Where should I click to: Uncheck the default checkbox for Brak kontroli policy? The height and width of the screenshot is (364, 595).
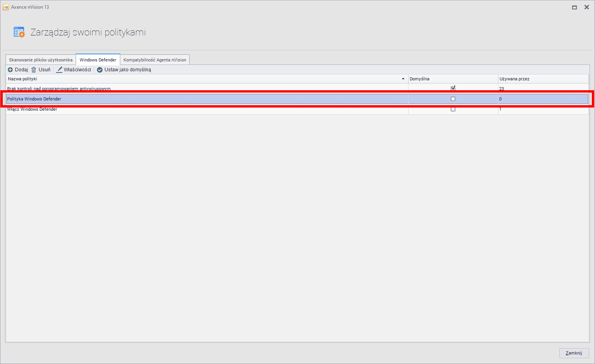click(x=453, y=88)
